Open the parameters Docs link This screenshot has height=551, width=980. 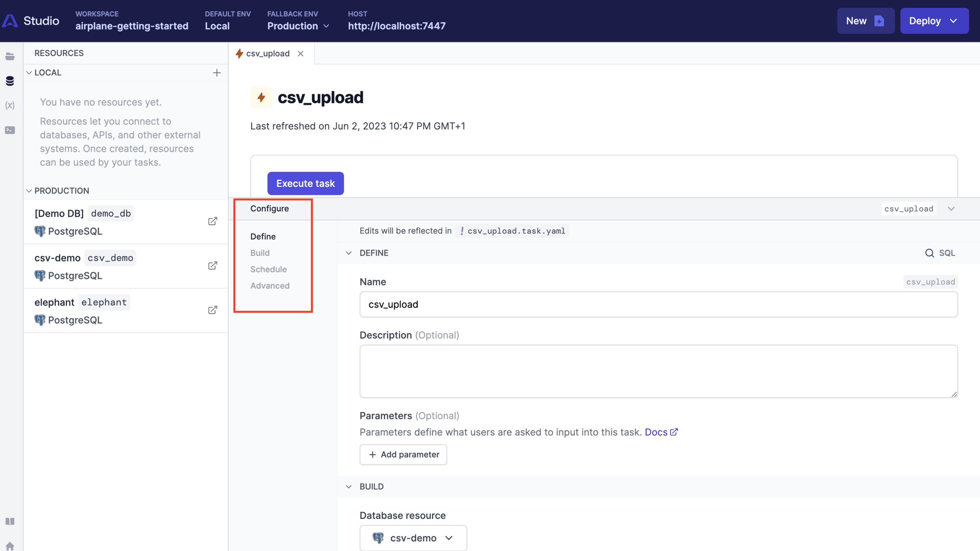[661, 432]
